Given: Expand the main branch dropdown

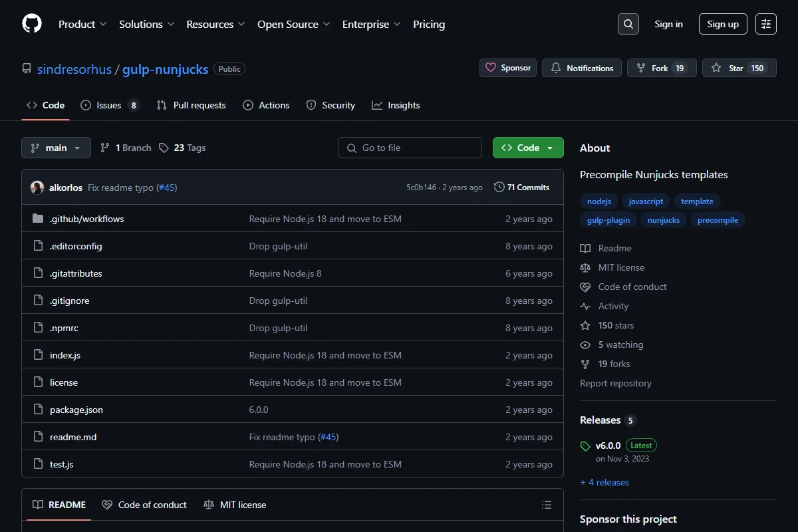Looking at the screenshot, I should point(56,148).
